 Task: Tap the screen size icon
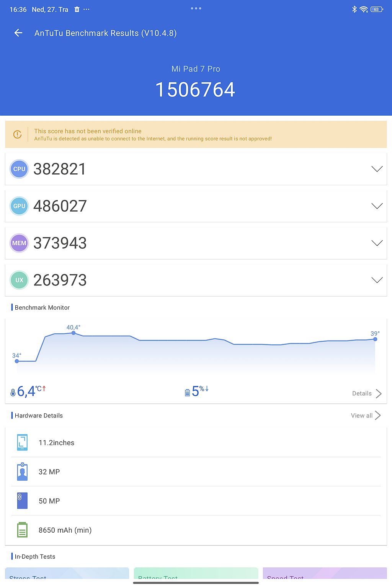pyautogui.click(x=22, y=442)
